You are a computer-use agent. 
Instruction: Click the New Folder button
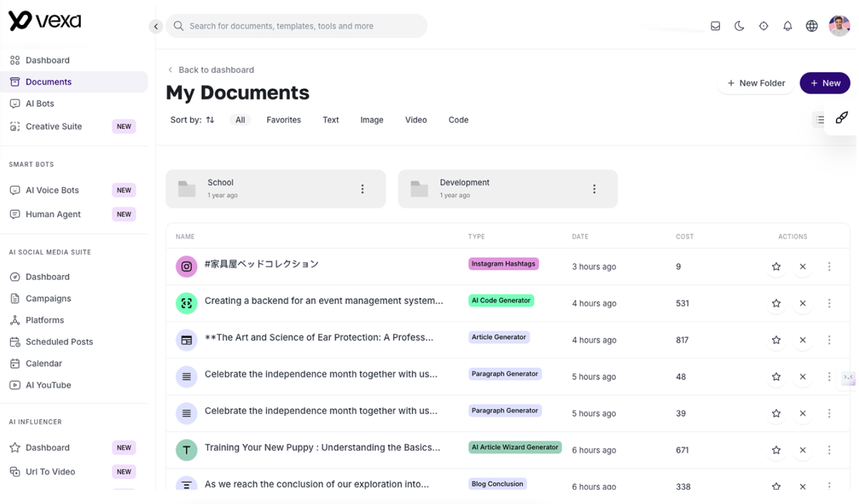[755, 83]
